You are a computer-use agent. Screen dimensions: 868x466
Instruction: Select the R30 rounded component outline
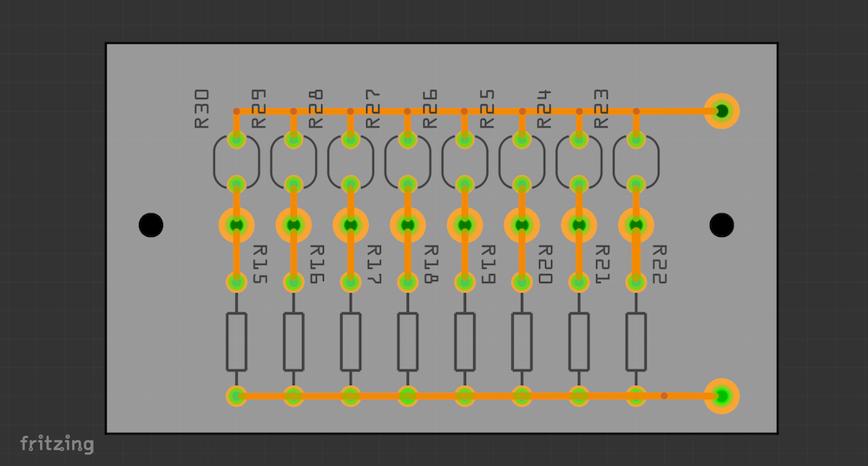(x=236, y=161)
